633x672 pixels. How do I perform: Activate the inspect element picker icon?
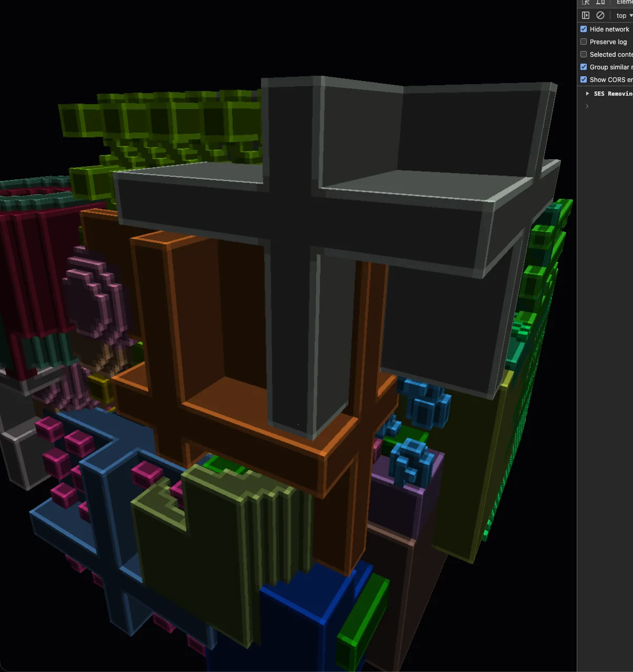click(x=586, y=2)
